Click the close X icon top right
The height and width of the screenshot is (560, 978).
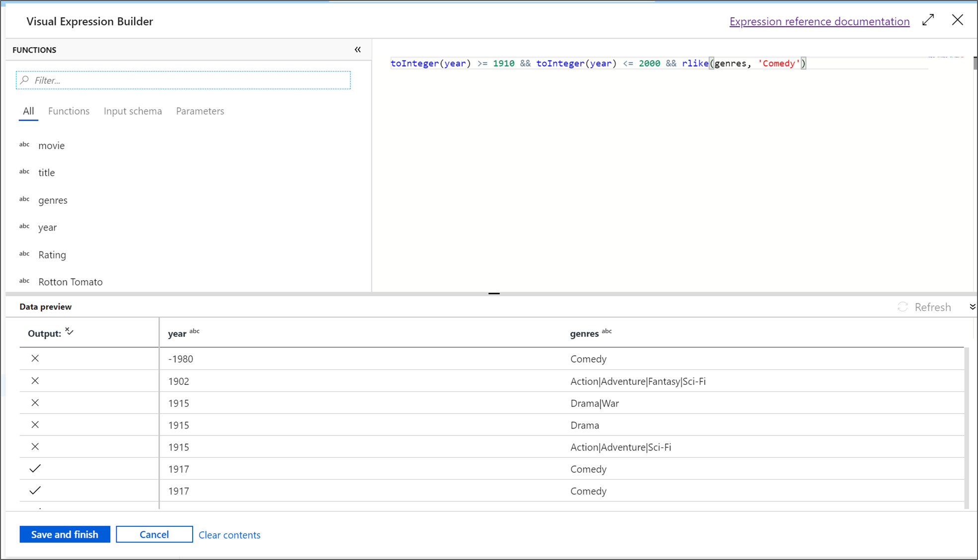coord(958,19)
